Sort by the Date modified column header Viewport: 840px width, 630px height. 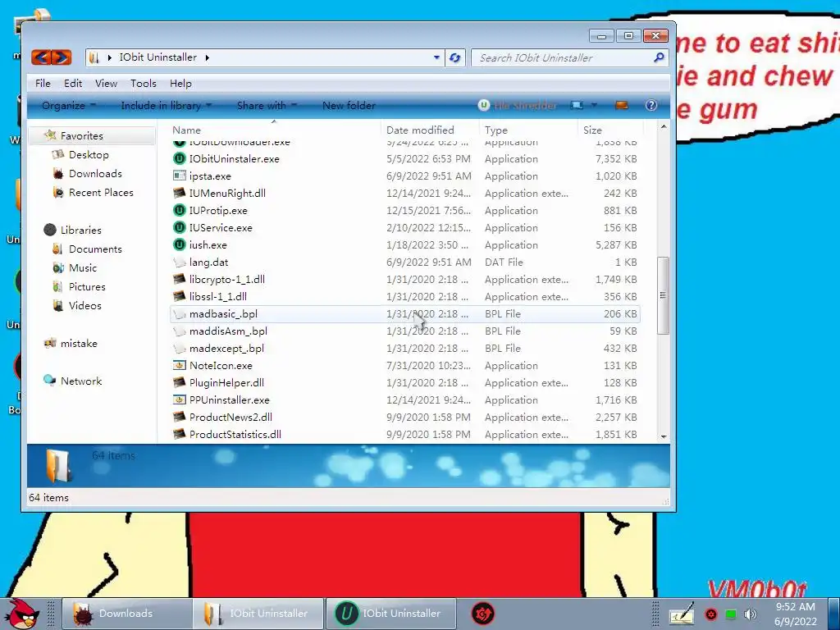coord(430,130)
